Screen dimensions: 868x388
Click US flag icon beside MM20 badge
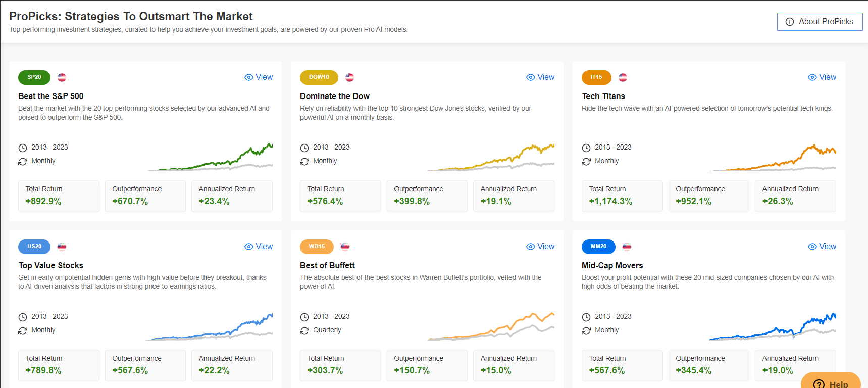[627, 247]
